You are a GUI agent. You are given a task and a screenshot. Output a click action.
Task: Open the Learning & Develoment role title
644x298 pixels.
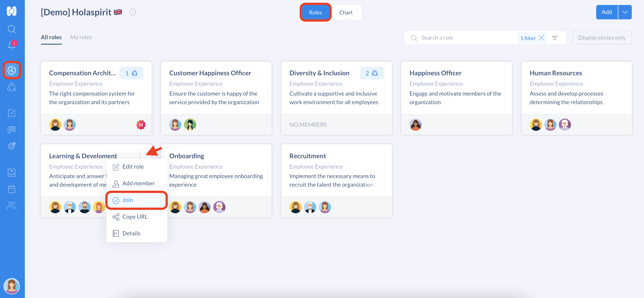pos(83,156)
